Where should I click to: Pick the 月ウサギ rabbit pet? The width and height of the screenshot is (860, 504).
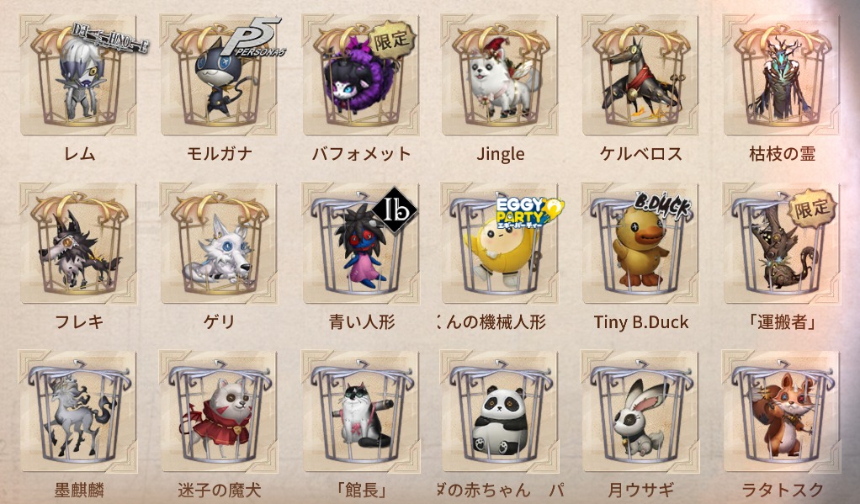point(640,411)
